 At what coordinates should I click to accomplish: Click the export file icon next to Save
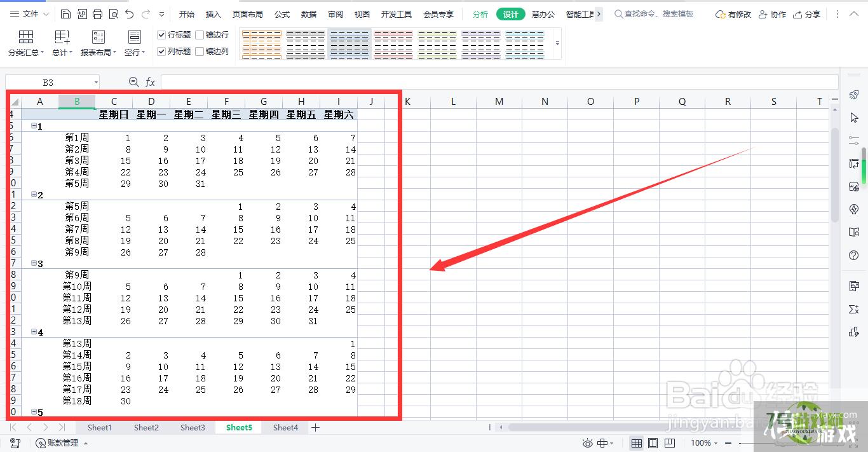pos(82,14)
